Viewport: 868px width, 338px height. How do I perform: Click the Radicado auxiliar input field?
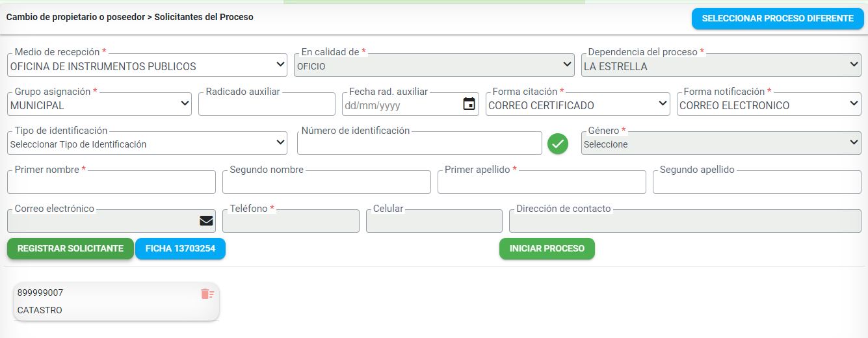[267, 104]
